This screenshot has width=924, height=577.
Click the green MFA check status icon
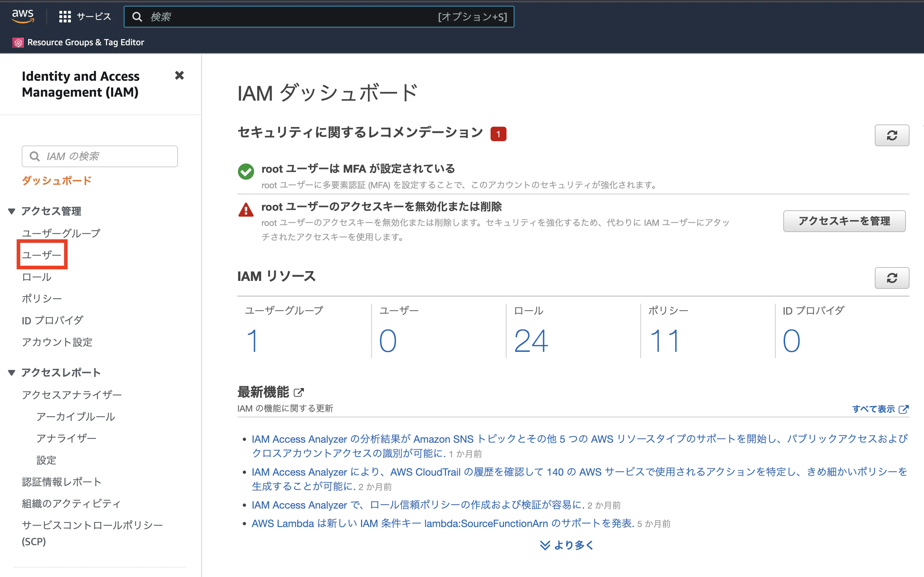click(x=246, y=172)
